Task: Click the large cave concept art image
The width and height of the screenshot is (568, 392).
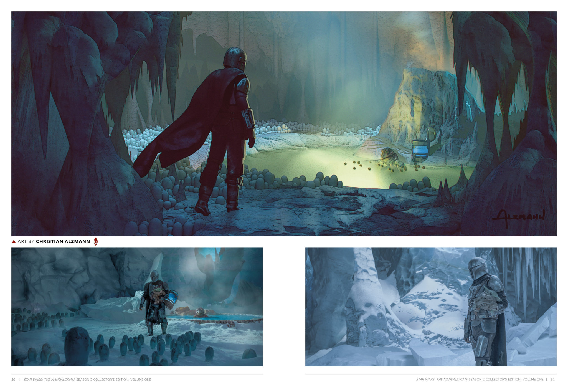Action: pyautogui.click(x=284, y=124)
